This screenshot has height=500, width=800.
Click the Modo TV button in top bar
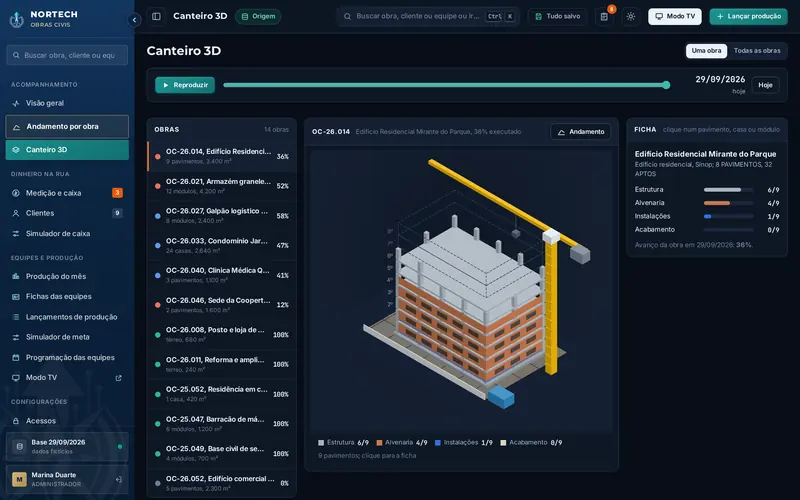[675, 16]
